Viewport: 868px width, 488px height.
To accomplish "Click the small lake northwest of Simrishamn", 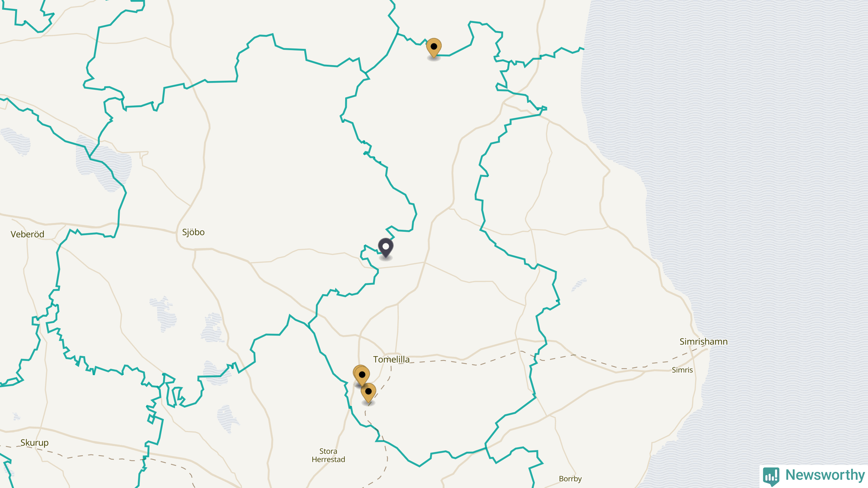I will click(x=579, y=285).
